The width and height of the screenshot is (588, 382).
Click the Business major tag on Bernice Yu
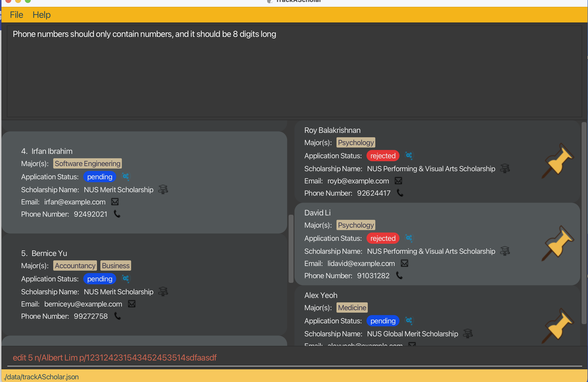coord(116,266)
